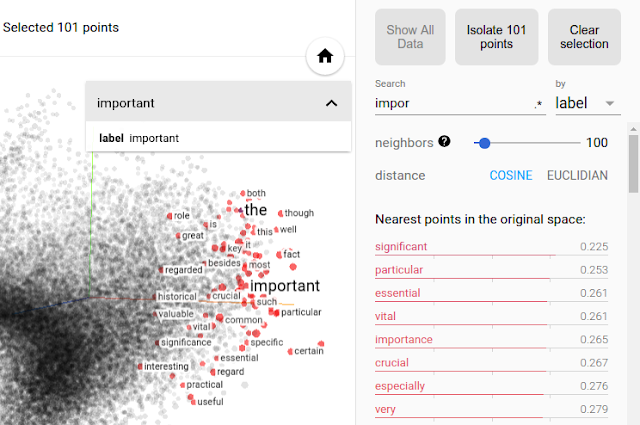The height and width of the screenshot is (425, 640).
Task: Click the Clear selection button
Action: [x=584, y=37]
